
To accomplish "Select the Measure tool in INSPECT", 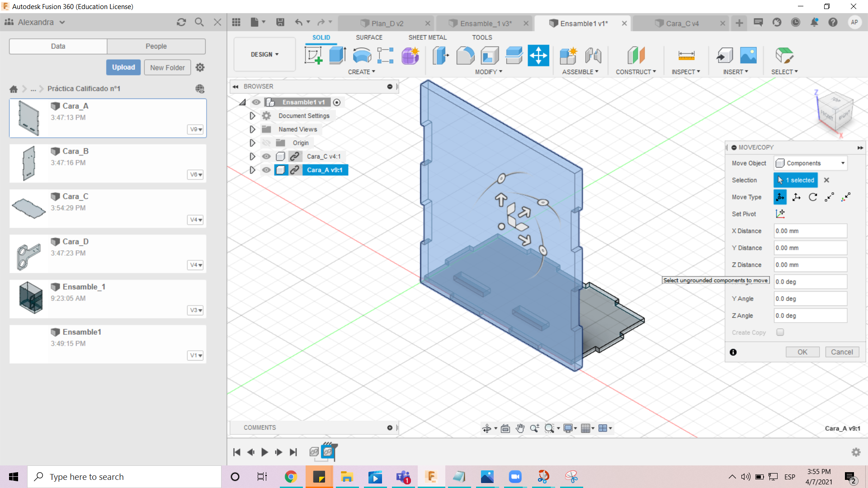I will tap(685, 56).
